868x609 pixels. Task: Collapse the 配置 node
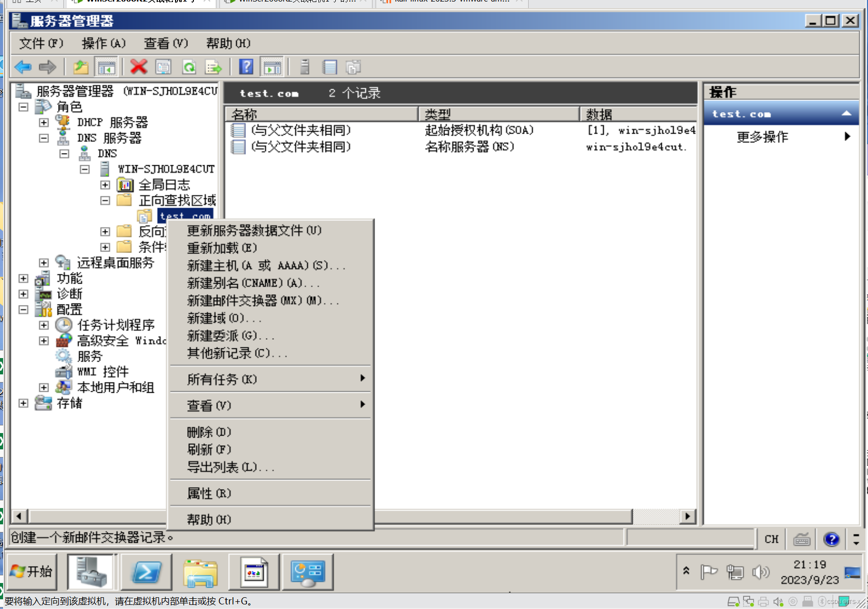23,310
